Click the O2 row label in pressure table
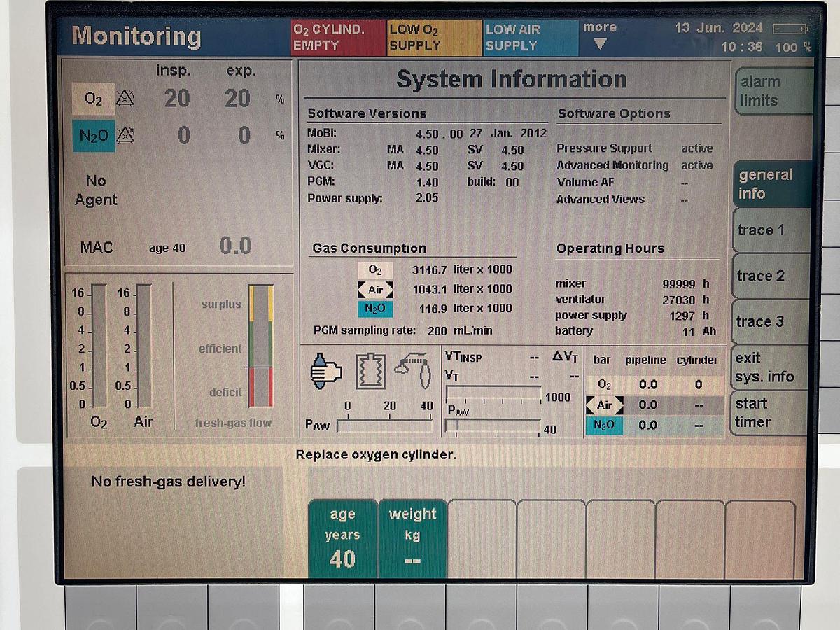The height and width of the screenshot is (630, 840). [604, 385]
